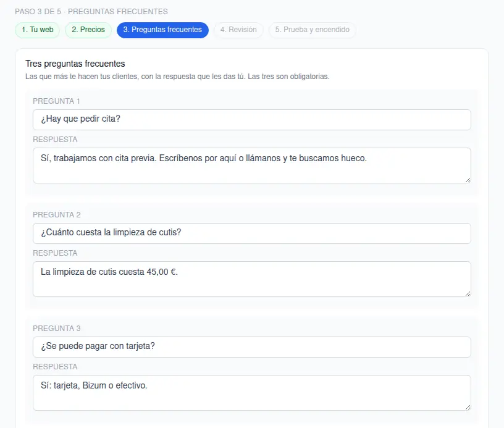The width and height of the screenshot is (504, 428).
Task: Edit the Bizum o efectivo answer textarea
Action: tap(252, 393)
